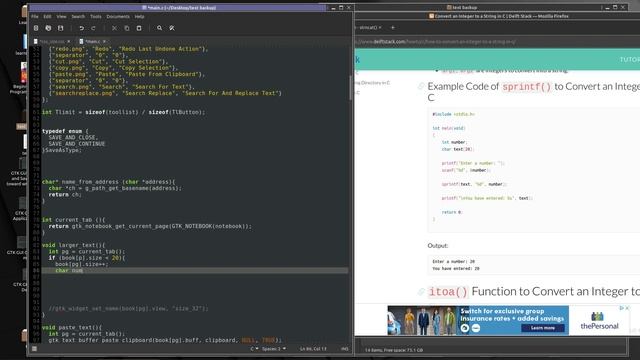The width and height of the screenshot is (640, 360).
Task: Open the Help menu in the editor
Action: point(140,17)
